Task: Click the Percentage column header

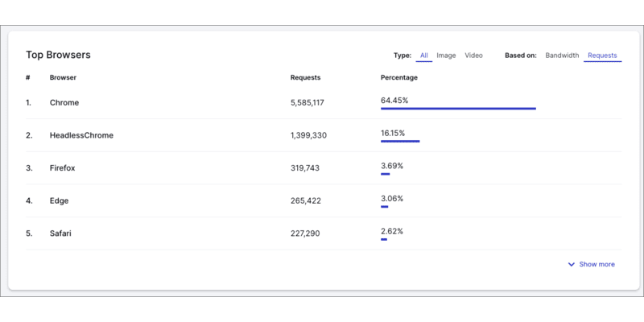Action: click(x=399, y=77)
